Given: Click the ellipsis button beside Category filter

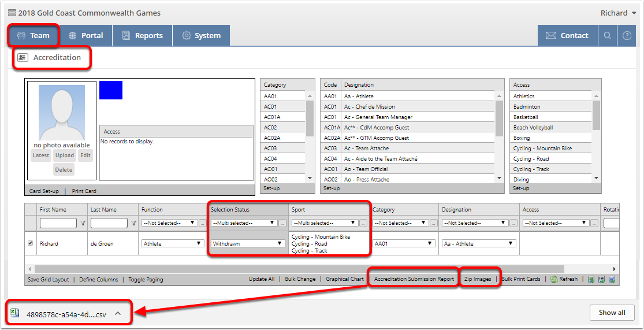Looking at the screenshot, I should point(433,223).
